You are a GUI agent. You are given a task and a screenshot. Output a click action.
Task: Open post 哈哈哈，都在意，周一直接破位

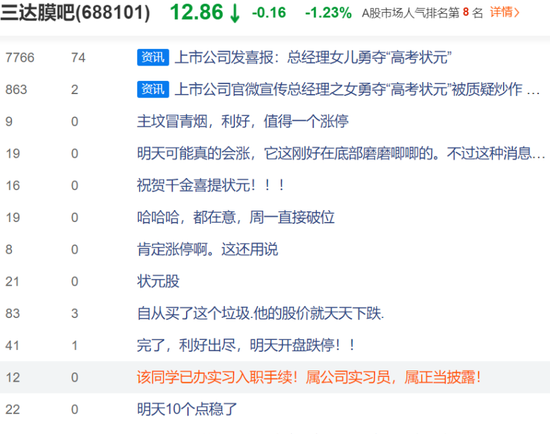[x=235, y=217]
